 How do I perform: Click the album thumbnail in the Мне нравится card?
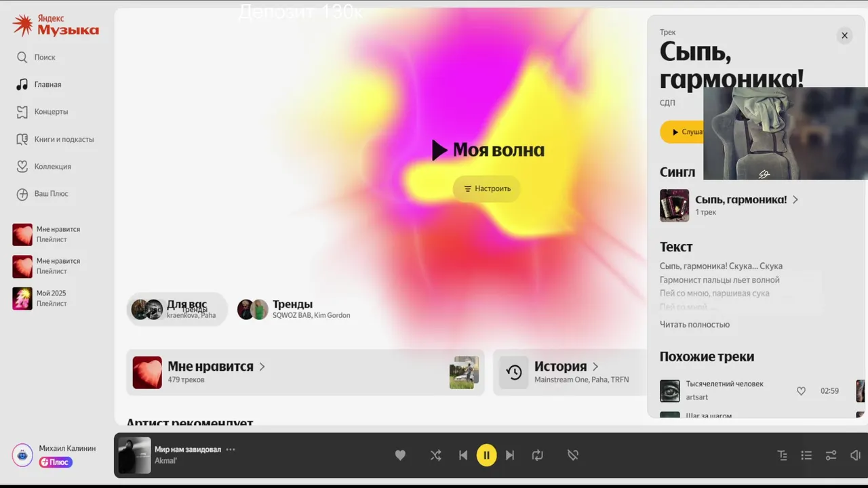click(464, 372)
